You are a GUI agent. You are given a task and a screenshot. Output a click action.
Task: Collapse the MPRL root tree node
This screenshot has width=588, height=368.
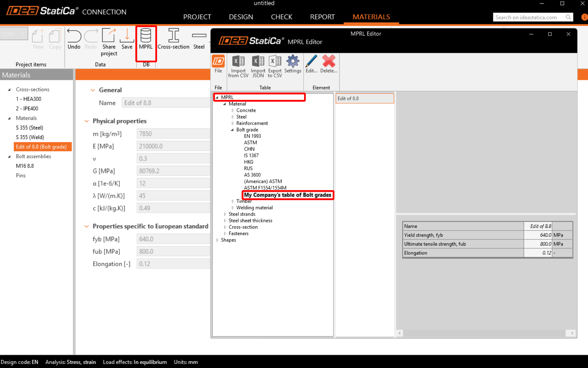click(x=217, y=98)
